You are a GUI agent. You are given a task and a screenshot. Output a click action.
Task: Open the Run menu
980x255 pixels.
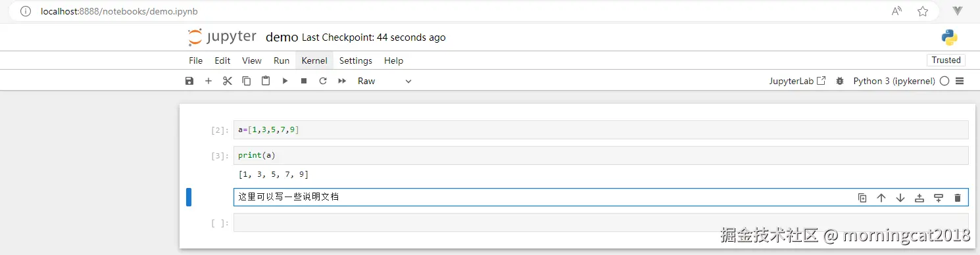coord(282,60)
